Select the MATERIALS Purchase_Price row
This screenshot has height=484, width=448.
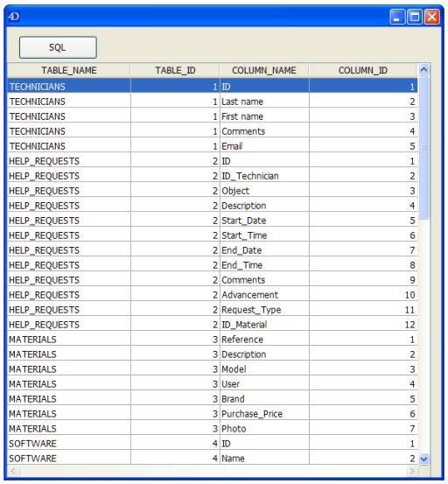[x=213, y=414]
